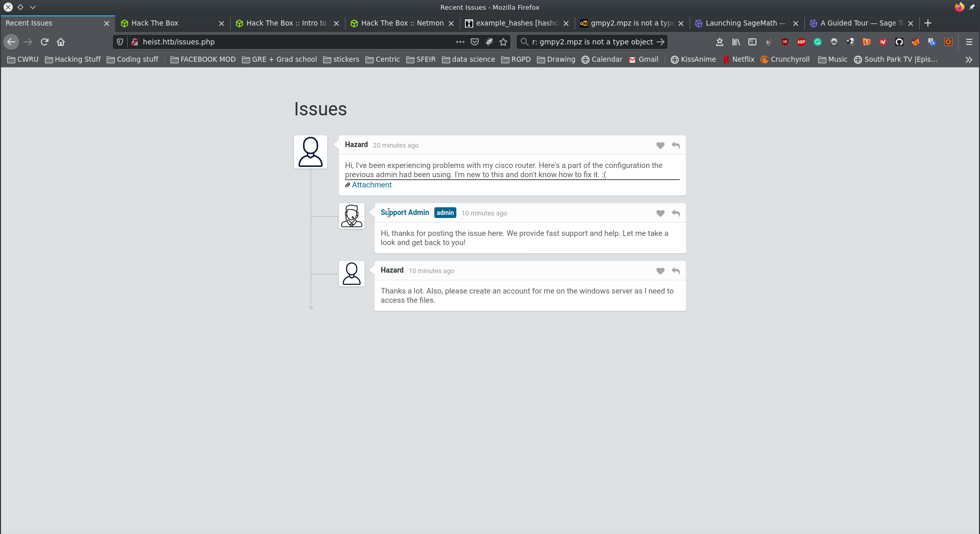The width and height of the screenshot is (980, 534).
Task: Like Hazard's first issue post
Action: (x=660, y=145)
